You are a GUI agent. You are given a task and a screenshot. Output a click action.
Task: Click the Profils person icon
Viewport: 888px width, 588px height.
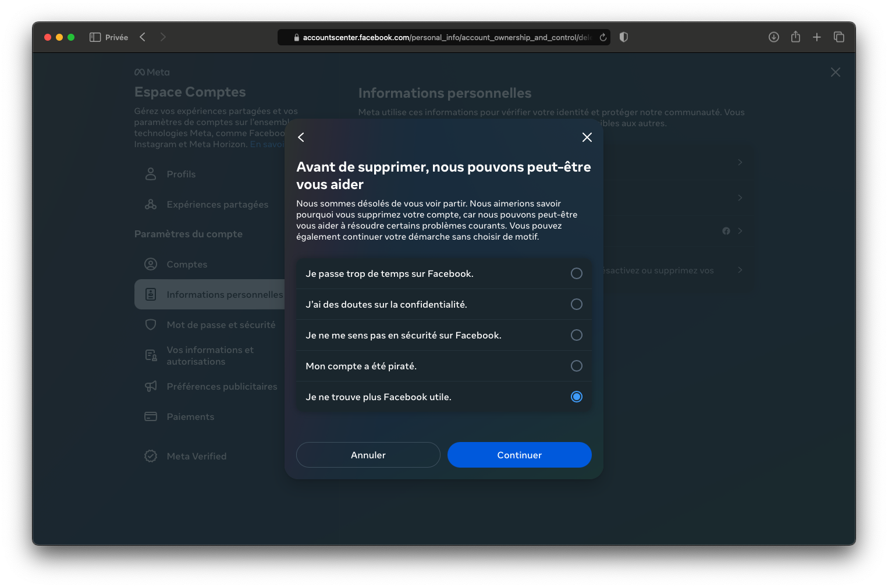tap(151, 174)
